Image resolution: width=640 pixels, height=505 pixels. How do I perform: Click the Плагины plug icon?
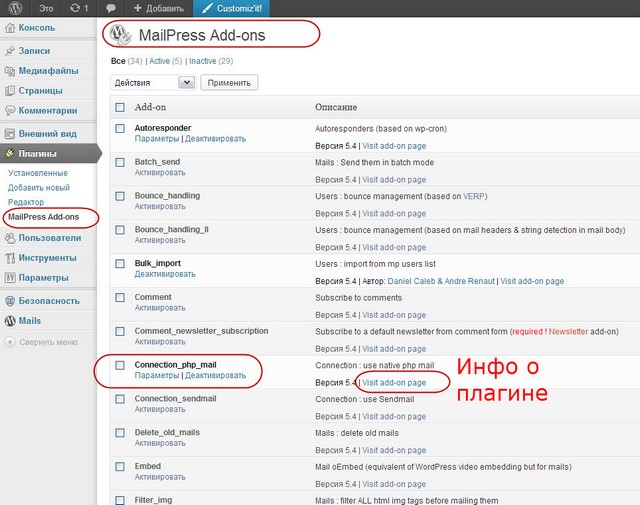pos(10,154)
